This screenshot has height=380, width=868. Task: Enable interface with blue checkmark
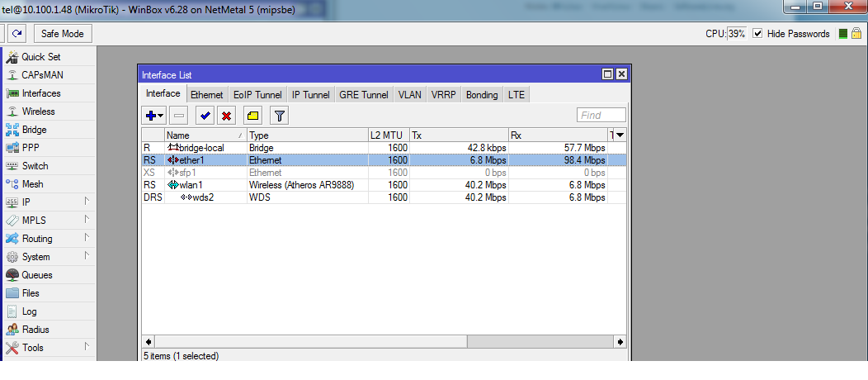point(205,116)
